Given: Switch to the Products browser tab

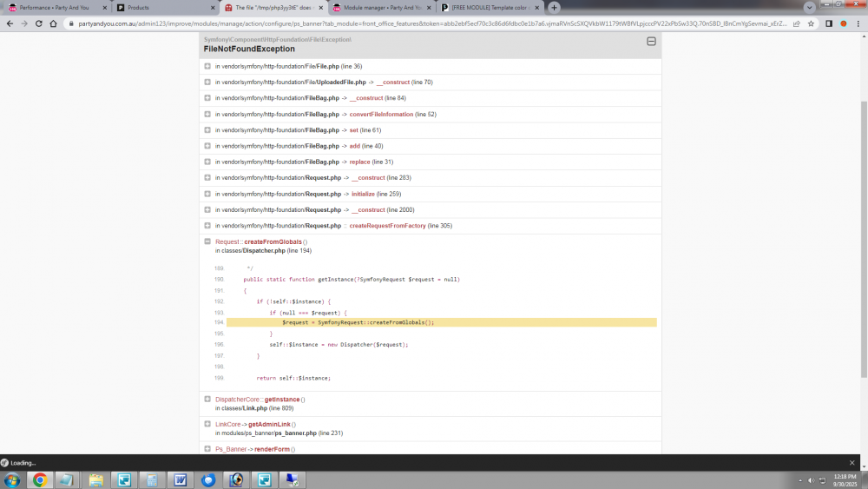Looking at the screenshot, I should tap(164, 8).
